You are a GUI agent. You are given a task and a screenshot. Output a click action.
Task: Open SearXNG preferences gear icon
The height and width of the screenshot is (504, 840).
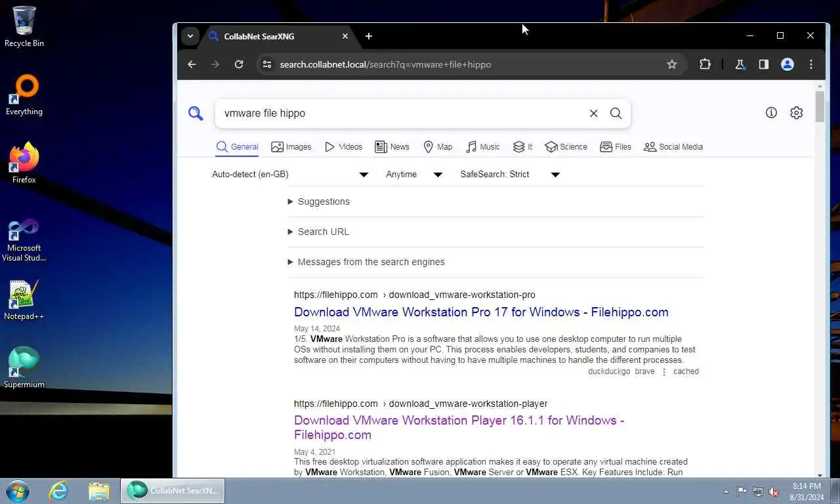(796, 113)
